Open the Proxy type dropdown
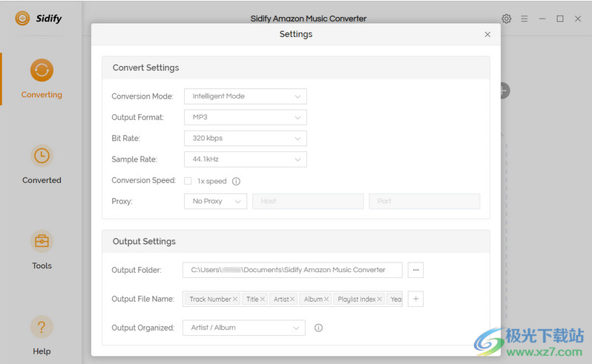This screenshot has width=592, height=364. pyautogui.click(x=216, y=201)
